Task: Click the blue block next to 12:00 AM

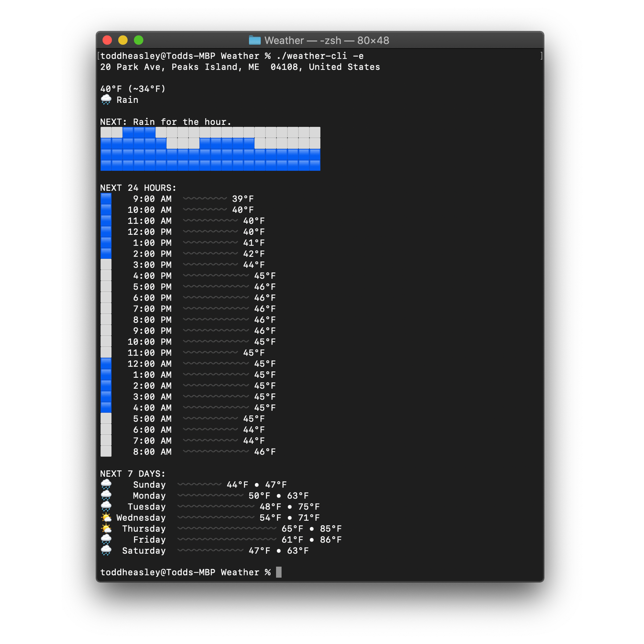Action: click(x=106, y=364)
